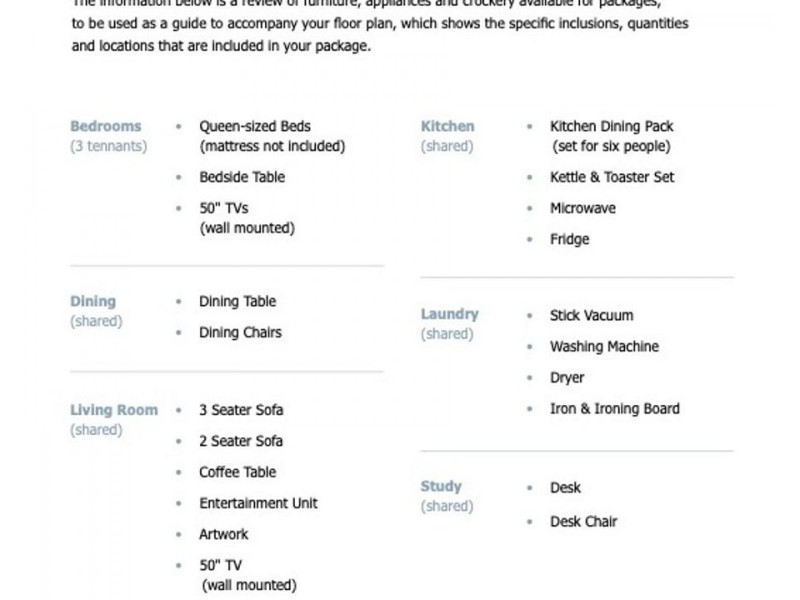The width and height of the screenshot is (800, 600).
Task: Select the Living Room heading
Action: coord(114,410)
